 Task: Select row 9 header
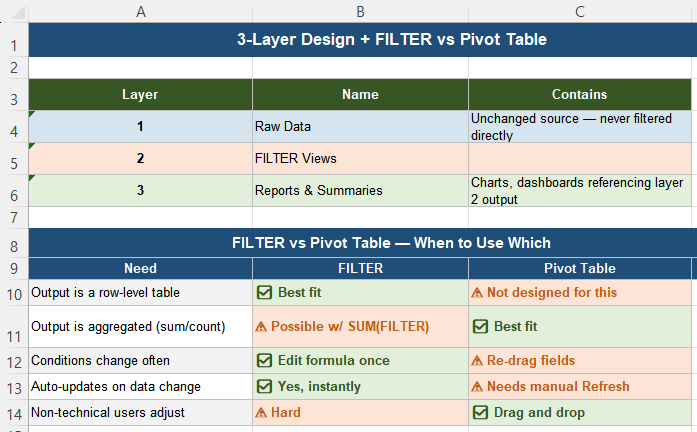[14, 268]
